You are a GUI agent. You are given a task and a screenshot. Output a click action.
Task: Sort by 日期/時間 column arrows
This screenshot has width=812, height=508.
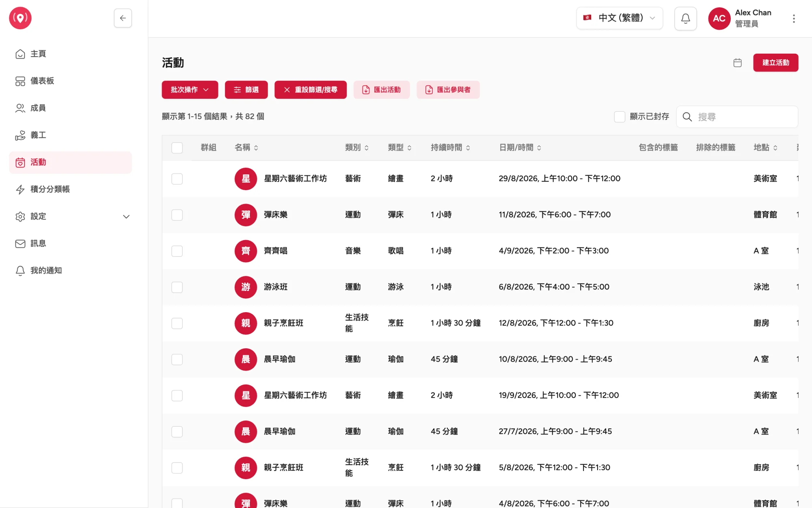[539, 148]
